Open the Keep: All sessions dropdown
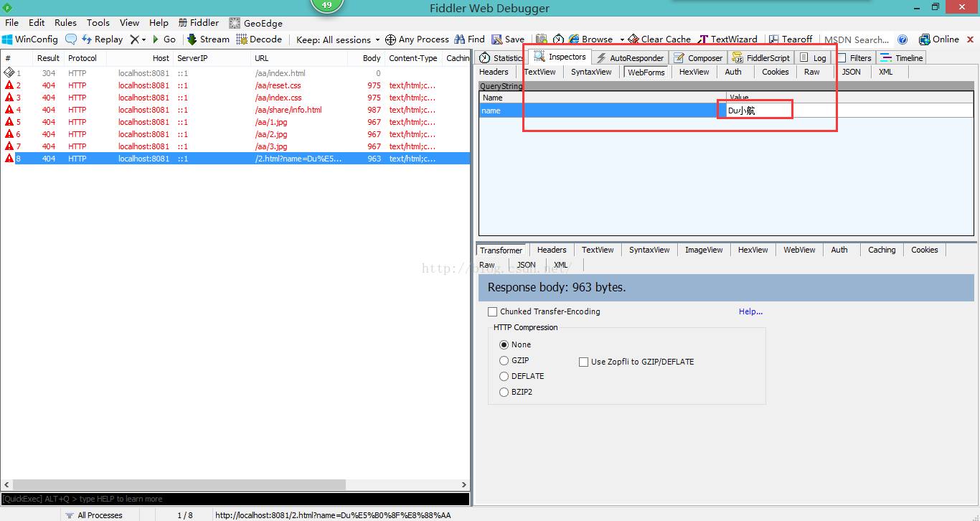This screenshot has height=521, width=980. 338,39
